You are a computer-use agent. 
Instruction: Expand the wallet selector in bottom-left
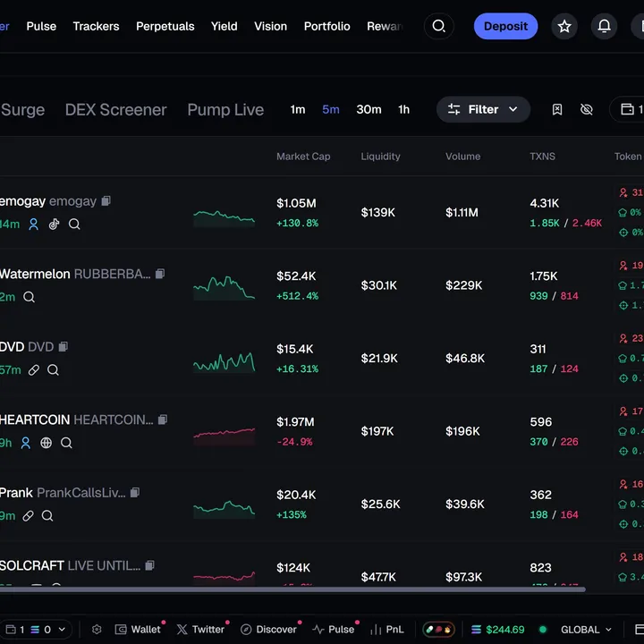[36, 630]
